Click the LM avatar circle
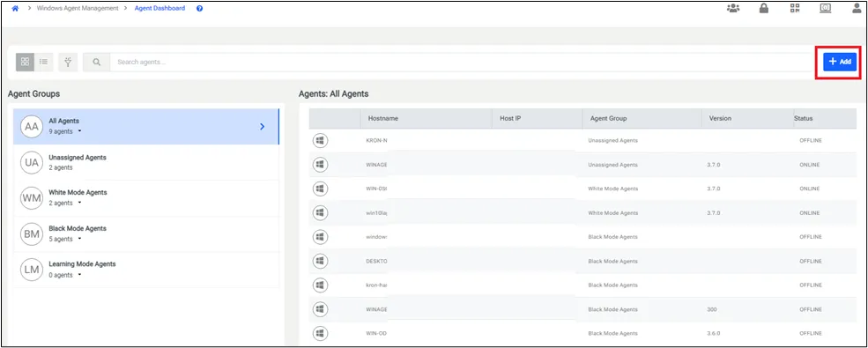This screenshot has height=348, width=868. tap(32, 270)
